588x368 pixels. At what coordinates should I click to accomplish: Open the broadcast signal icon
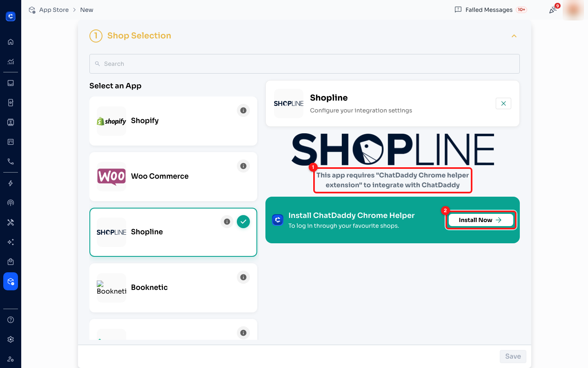coord(11,203)
